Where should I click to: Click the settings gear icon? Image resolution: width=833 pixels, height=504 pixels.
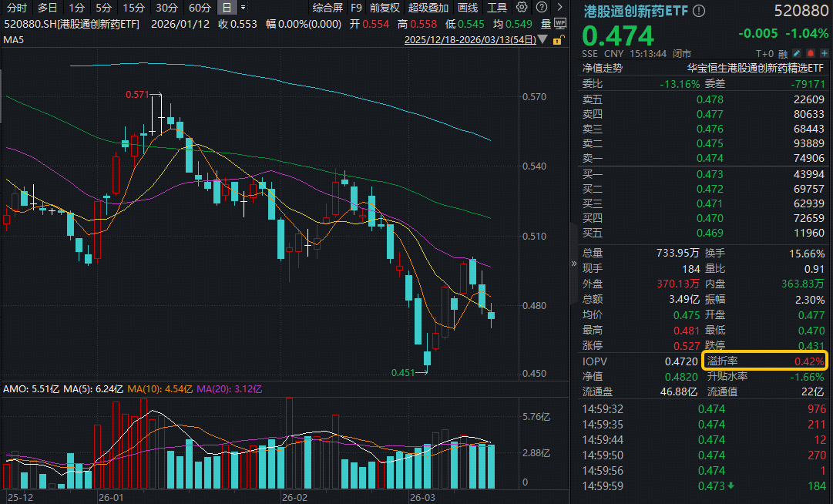tap(522, 7)
